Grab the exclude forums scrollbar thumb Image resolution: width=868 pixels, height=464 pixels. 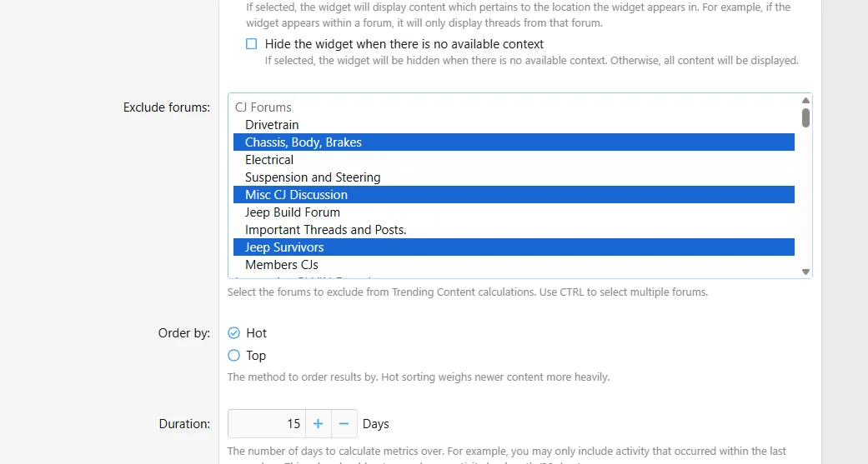805,117
